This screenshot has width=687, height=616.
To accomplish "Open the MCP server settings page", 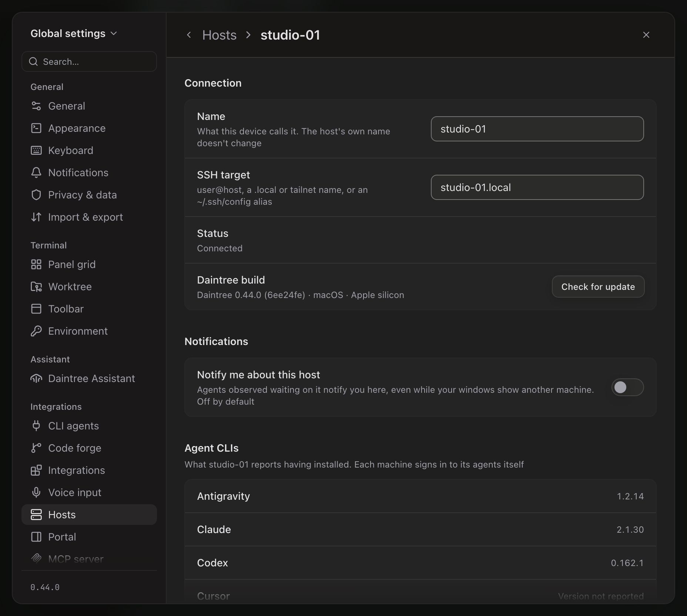I will click(x=89, y=559).
